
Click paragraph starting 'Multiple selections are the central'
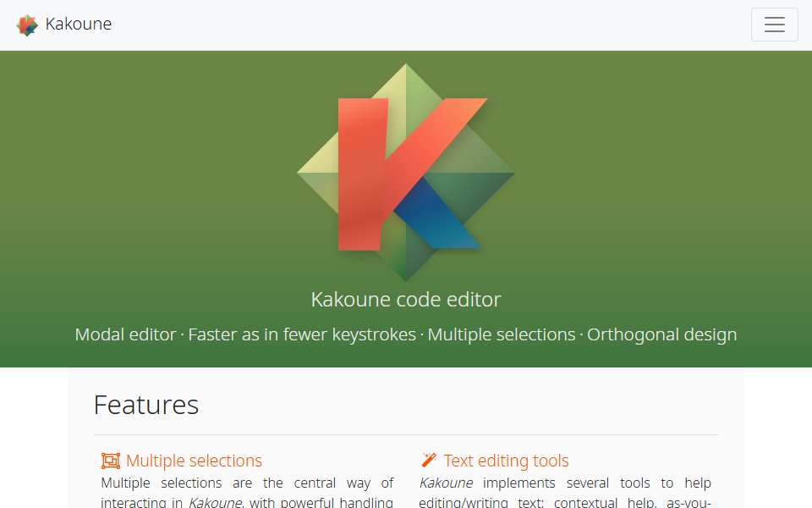pyautogui.click(x=247, y=491)
